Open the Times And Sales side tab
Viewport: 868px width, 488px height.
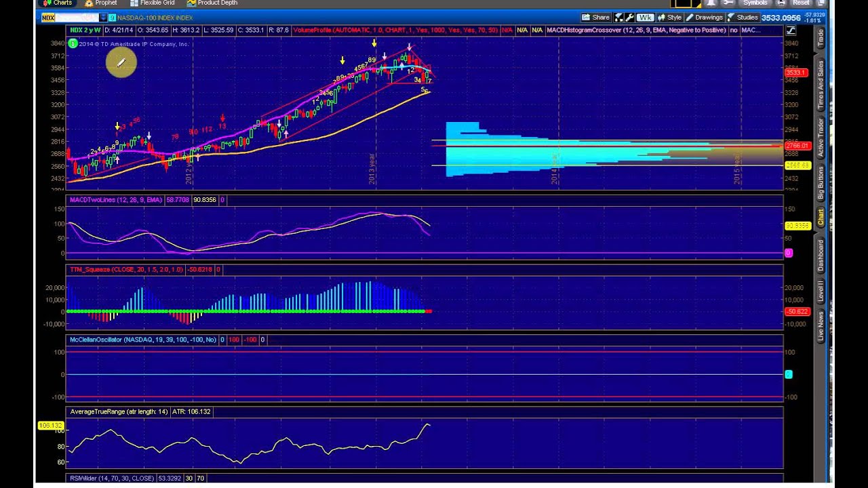(x=821, y=85)
